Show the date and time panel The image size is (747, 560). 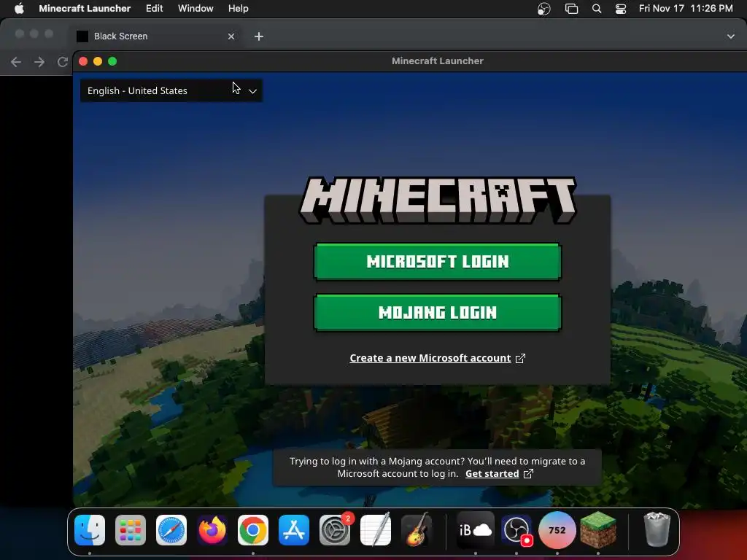tap(686, 8)
